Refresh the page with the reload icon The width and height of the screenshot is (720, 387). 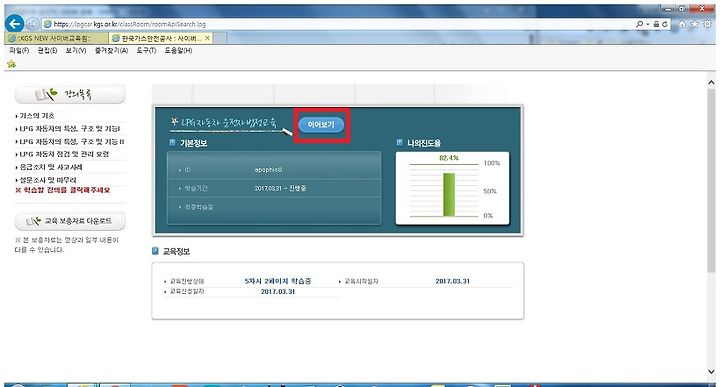coord(664,24)
